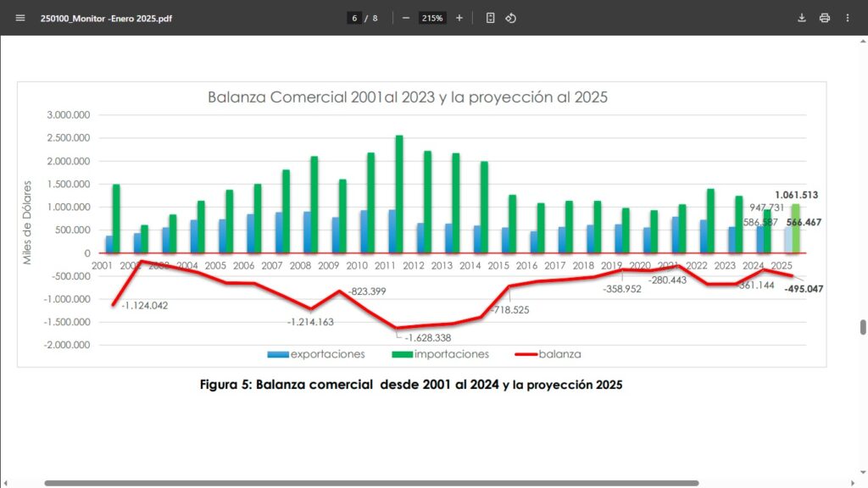Click the data label -280.443
This screenshot has height=488, width=868.
click(668, 280)
